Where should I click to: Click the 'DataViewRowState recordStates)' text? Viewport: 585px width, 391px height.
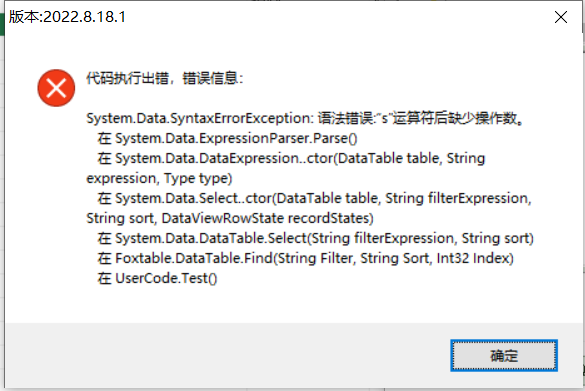coord(267,218)
